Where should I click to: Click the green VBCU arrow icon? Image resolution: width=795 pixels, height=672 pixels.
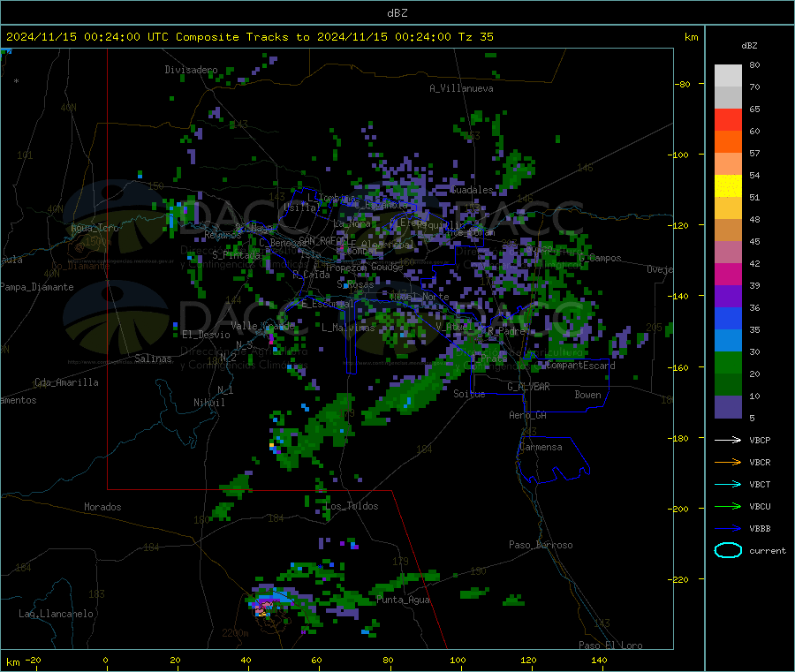[x=728, y=506]
